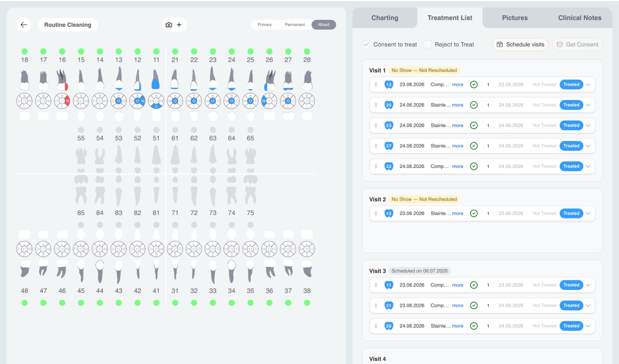Click the drag handle icon on the tooth 12 row
Viewport: 619px width, 364px height.
pyautogui.click(x=376, y=213)
